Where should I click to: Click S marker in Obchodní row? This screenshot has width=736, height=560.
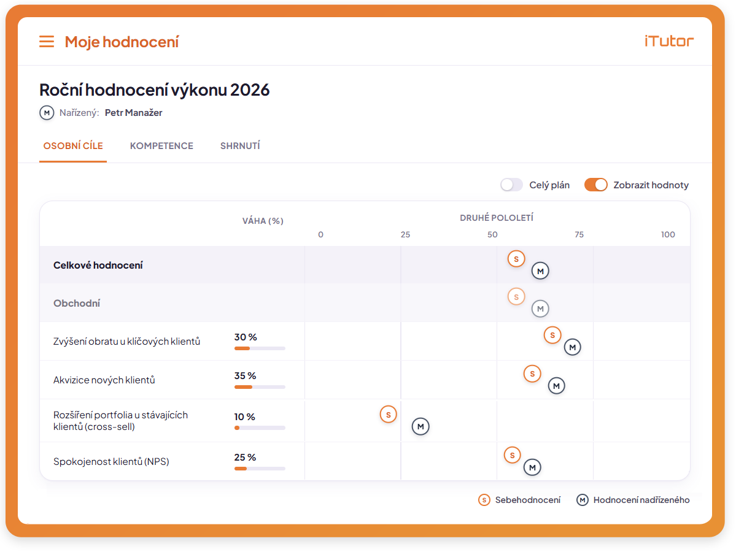point(516,297)
